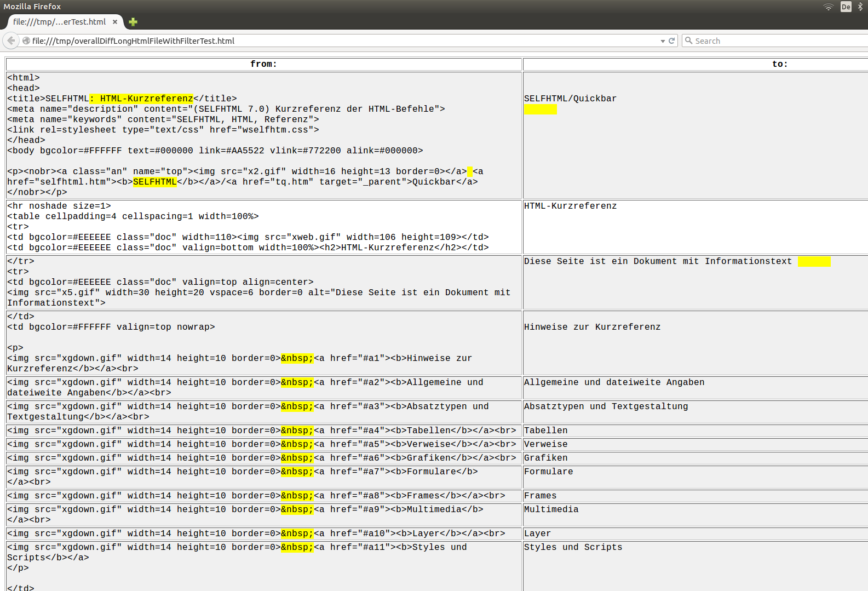Click 'Diese Seite ist ein Dokument mit Informationstext' right cell

[x=658, y=261]
